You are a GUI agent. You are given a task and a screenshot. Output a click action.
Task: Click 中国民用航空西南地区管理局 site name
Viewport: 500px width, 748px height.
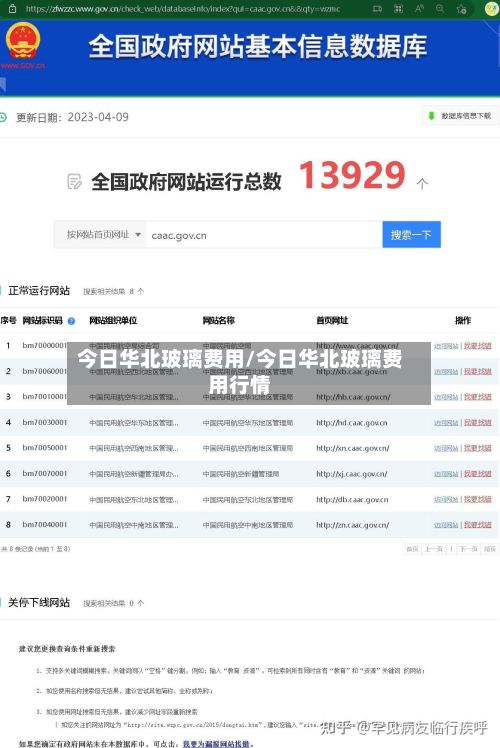pyautogui.click(x=248, y=448)
